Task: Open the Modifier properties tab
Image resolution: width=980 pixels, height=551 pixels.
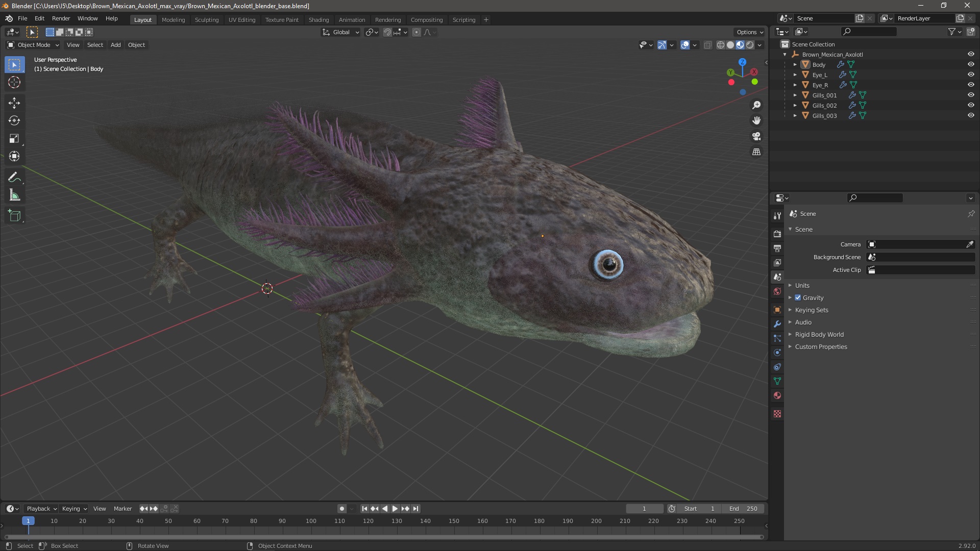Action: pos(777,324)
